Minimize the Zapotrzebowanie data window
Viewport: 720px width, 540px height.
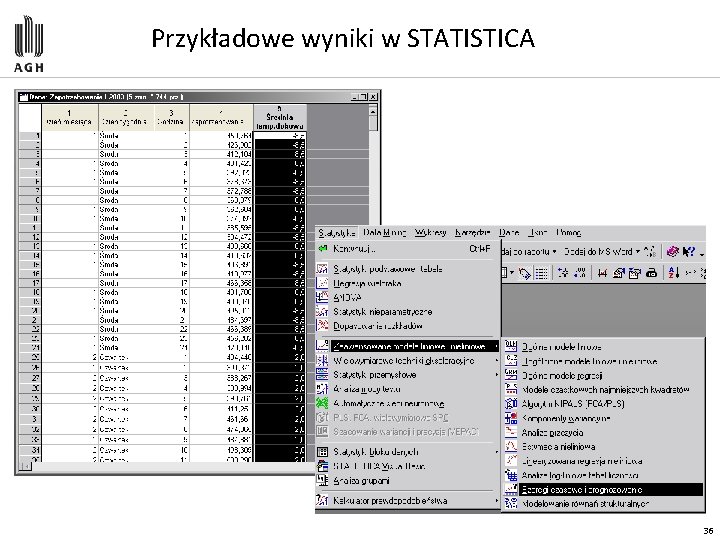click(355, 97)
